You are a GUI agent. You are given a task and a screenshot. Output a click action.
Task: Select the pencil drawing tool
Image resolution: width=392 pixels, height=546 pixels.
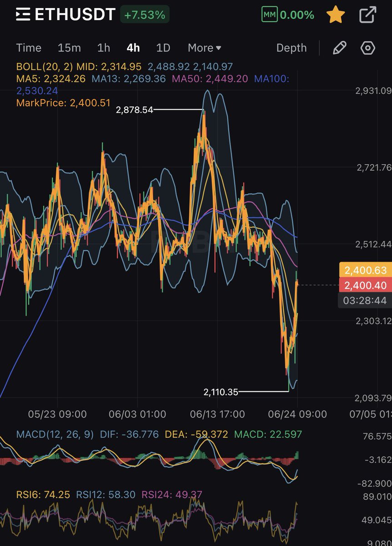[339, 48]
